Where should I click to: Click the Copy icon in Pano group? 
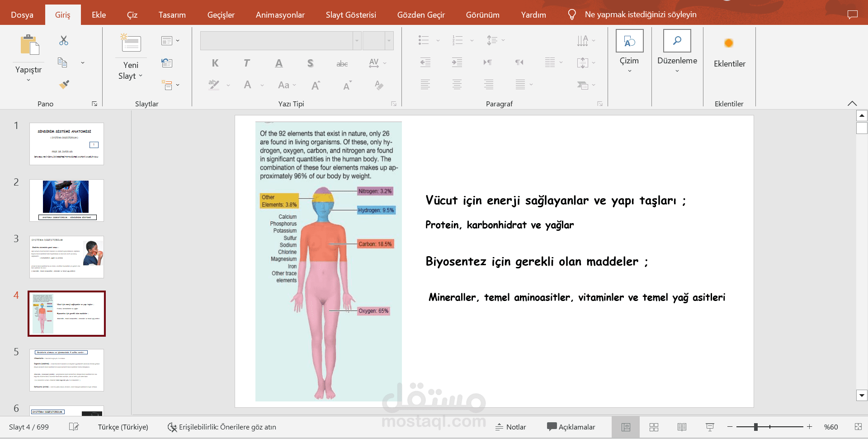(x=62, y=62)
